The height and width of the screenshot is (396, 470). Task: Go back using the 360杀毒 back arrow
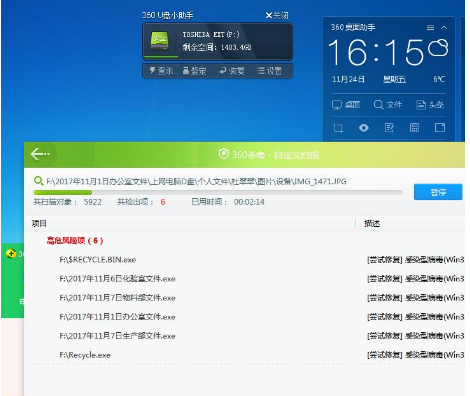40,154
